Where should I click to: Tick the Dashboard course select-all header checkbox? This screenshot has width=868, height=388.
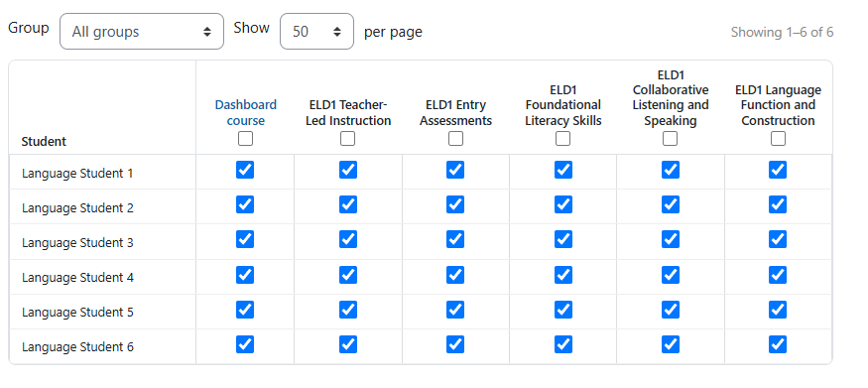pos(245,138)
